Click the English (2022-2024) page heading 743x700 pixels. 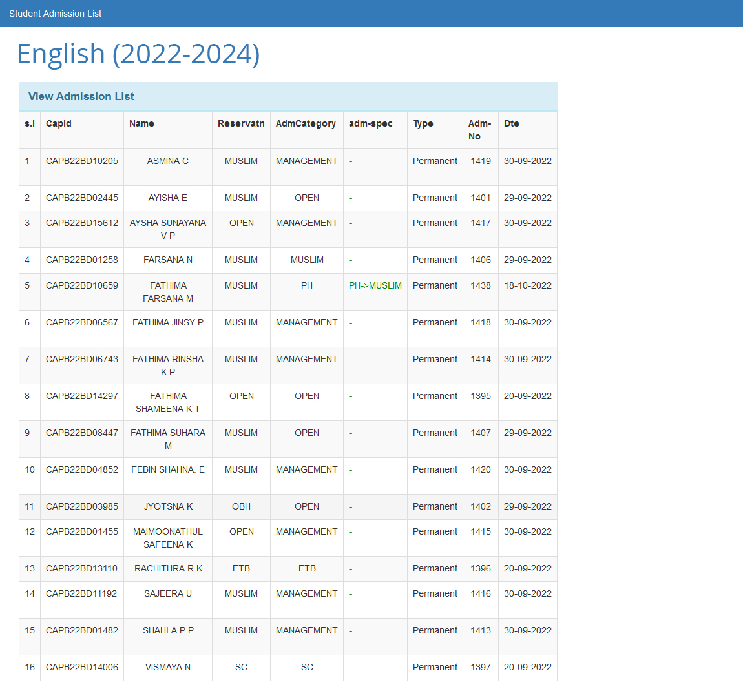click(138, 54)
